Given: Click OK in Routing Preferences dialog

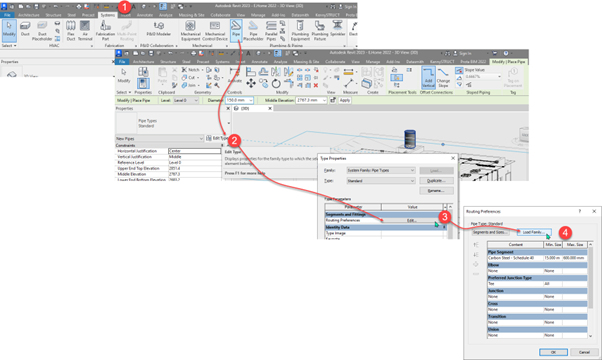Looking at the screenshot, I should (553, 352).
